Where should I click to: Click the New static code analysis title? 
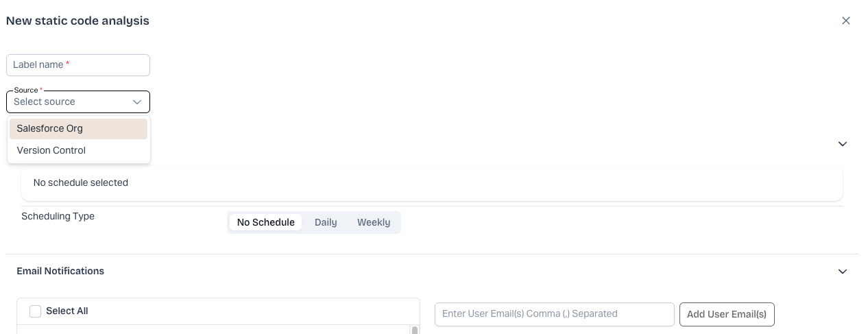[x=77, y=21]
